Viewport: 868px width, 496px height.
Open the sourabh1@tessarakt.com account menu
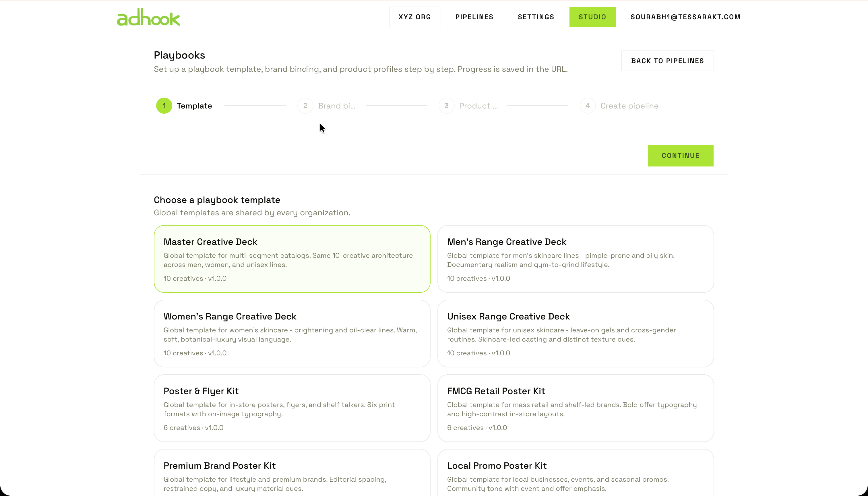click(x=685, y=17)
